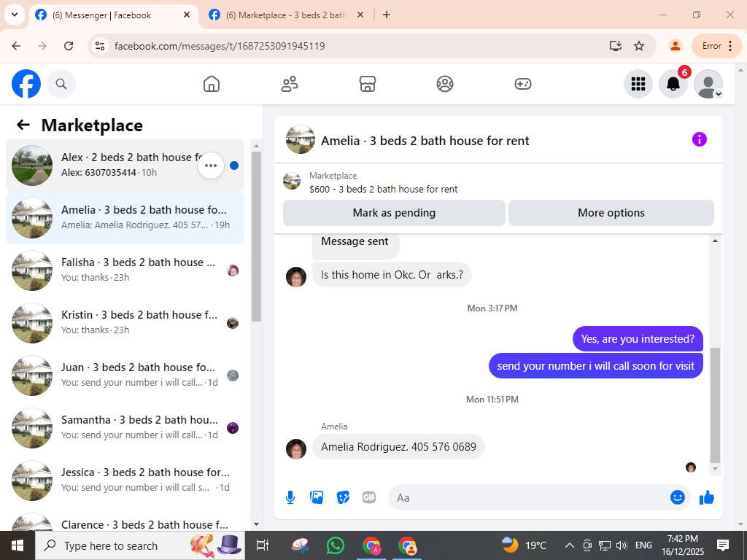Open the volume control in system tray
Image resolution: width=747 pixels, height=560 pixels.
622,545
